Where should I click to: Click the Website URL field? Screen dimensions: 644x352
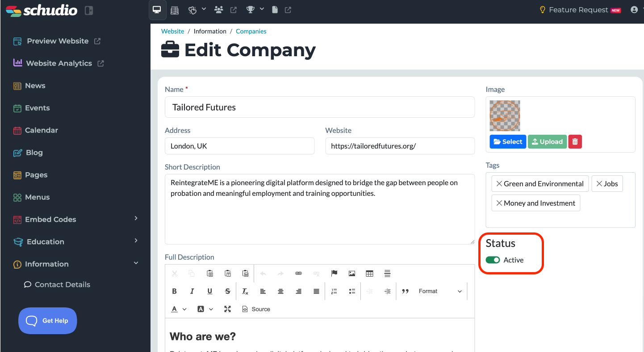tap(400, 146)
